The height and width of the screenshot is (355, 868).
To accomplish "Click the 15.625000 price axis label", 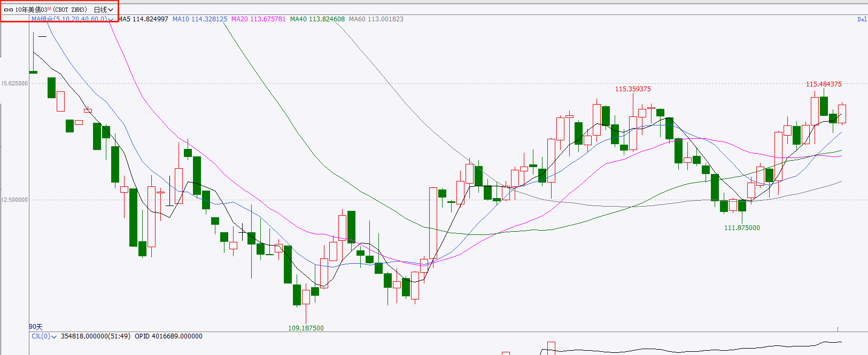I will (14, 84).
